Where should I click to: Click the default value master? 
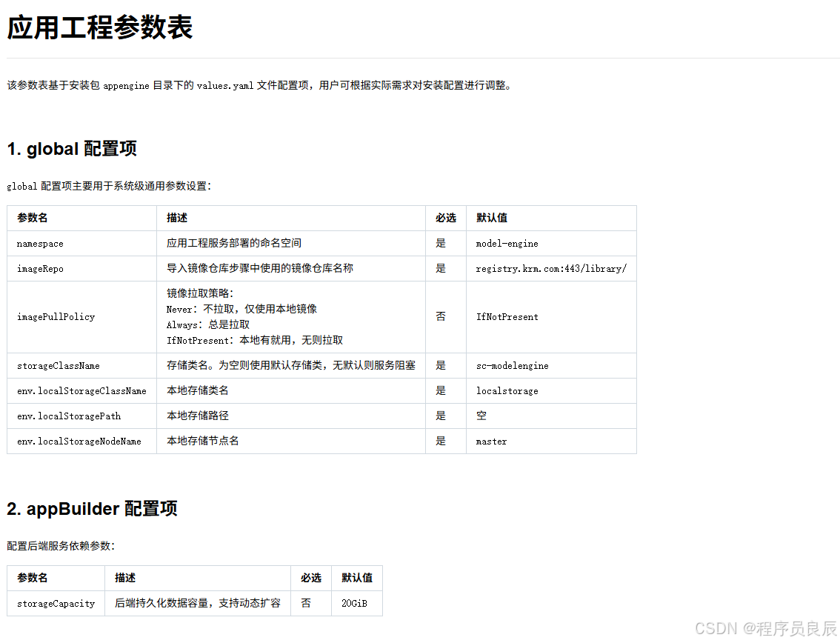[x=491, y=442]
